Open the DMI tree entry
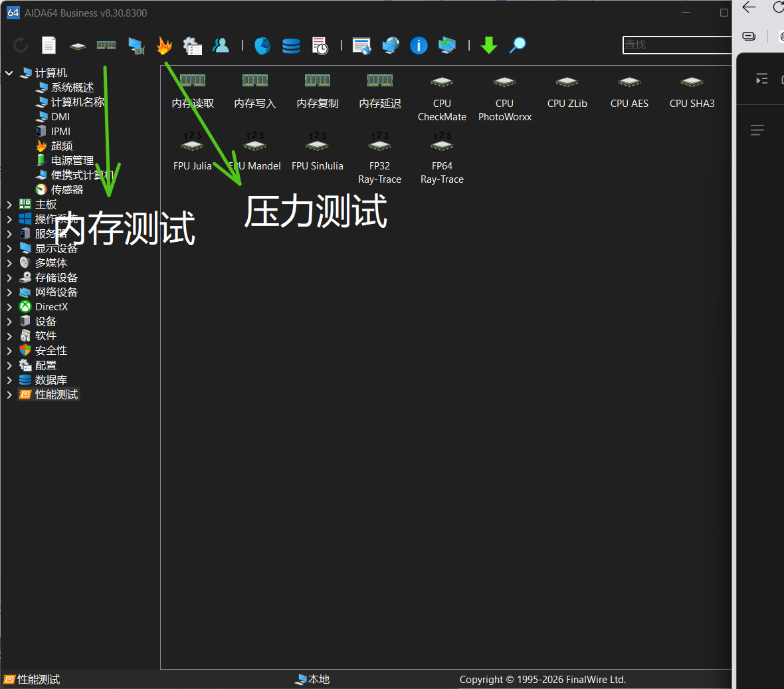The height and width of the screenshot is (689, 784). pos(60,117)
